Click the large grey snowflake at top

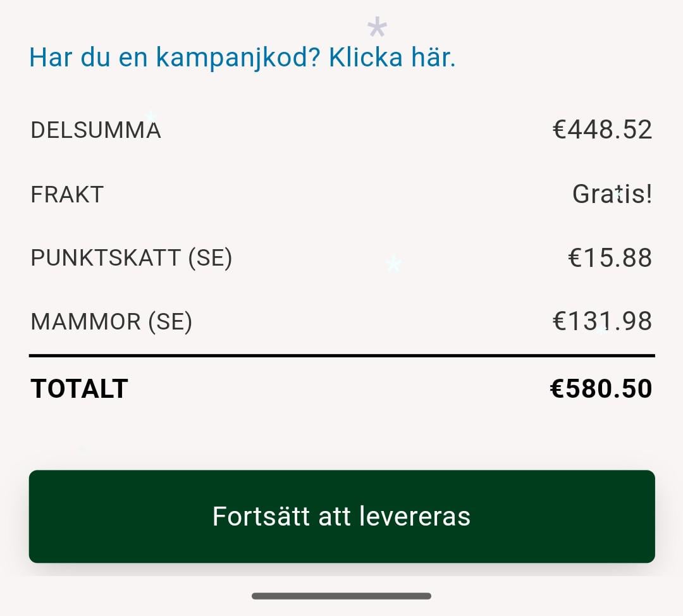[377, 27]
